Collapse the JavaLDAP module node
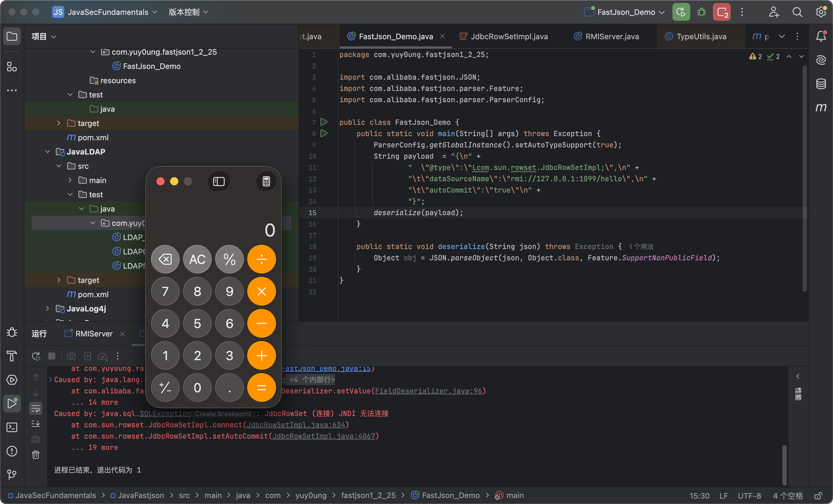833x504 pixels. 47,152
